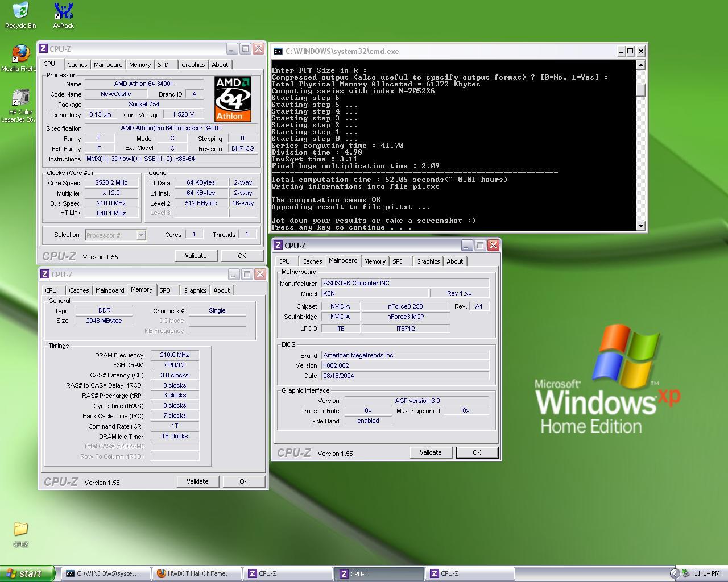Open About tab in the CPU window

(x=220, y=65)
